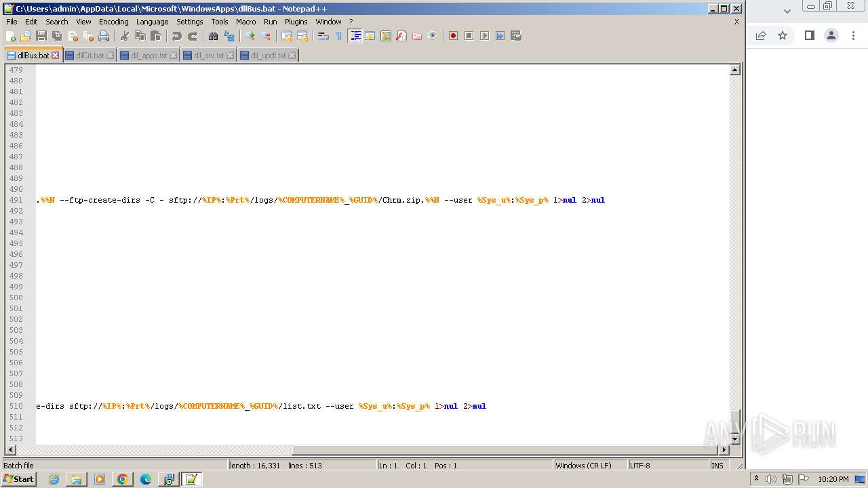Viewport: 868px width, 488px height.
Task: Click the INS indicator in status bar
Action: pyautogui.click(x=717, y=466)
